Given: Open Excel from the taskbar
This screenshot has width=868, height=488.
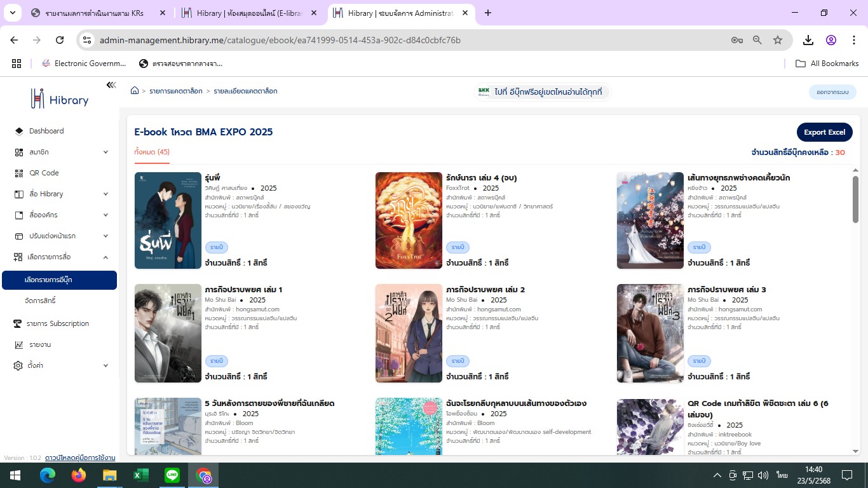Looking at the screenshot, I should tap(140, 475).
